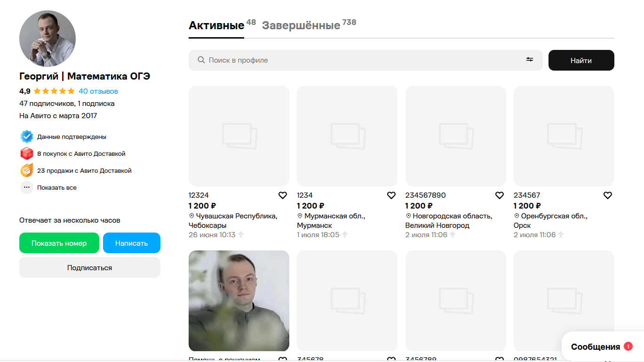
Task: Click the 8 покупок с Авито Доставкой label
Action: pos(81,153)
